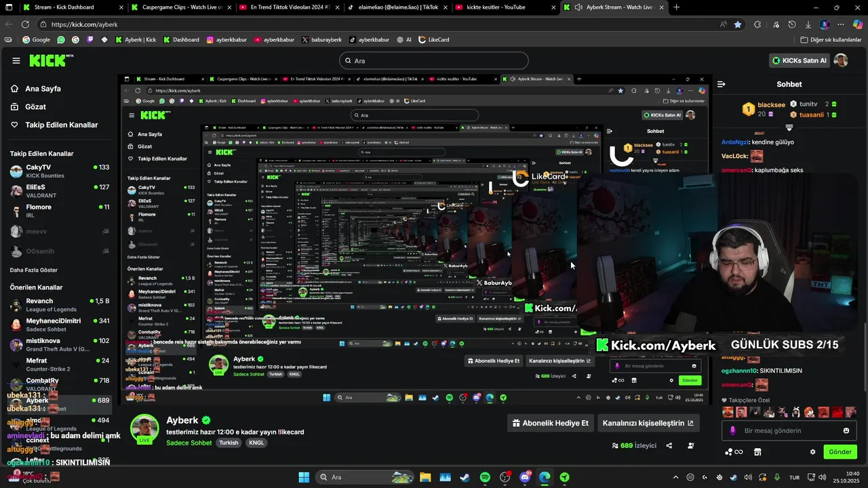Open Mefrat in recommended channels
Screen dimensions: 868x488
[60, 365]
